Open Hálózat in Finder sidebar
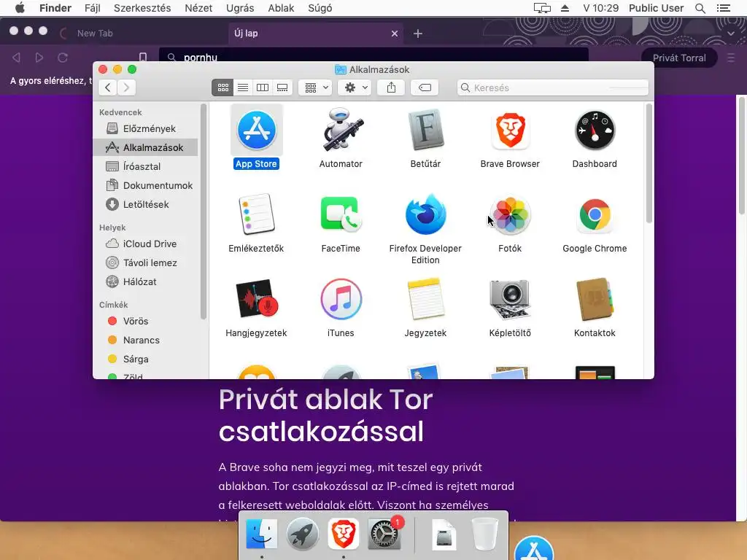Image resolution: width=747 pixels, height=560 pixels. click(x=146, y=282)
